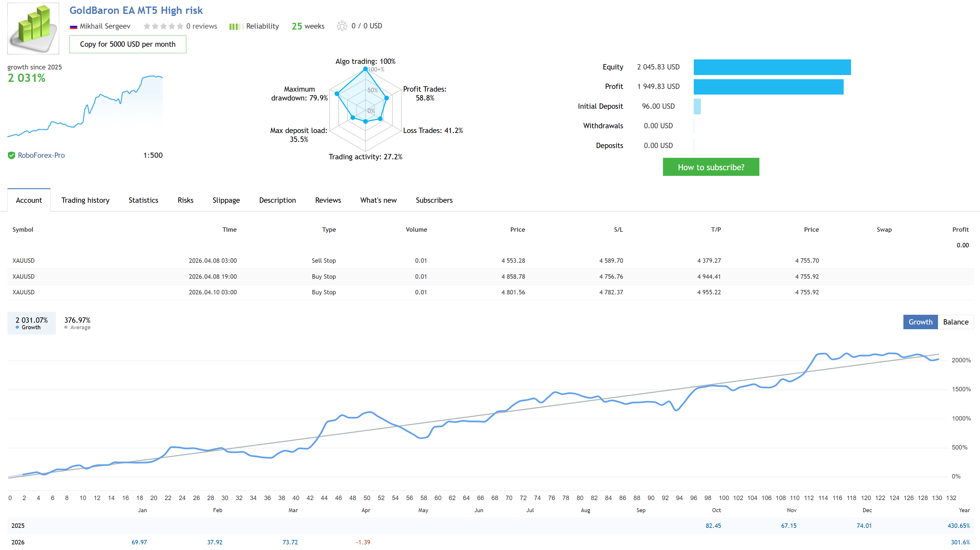The image size is (980, 550).
Task: Switch chart to Growth view
Action: (x=920, y=322)
